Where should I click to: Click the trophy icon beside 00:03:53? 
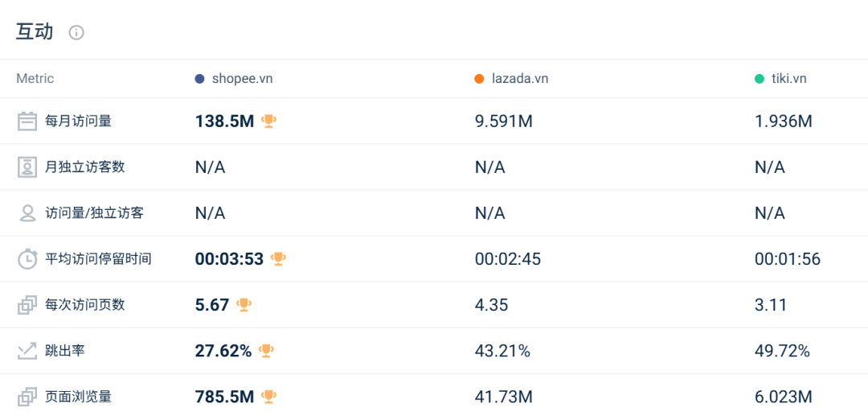[x=278, y=259]
